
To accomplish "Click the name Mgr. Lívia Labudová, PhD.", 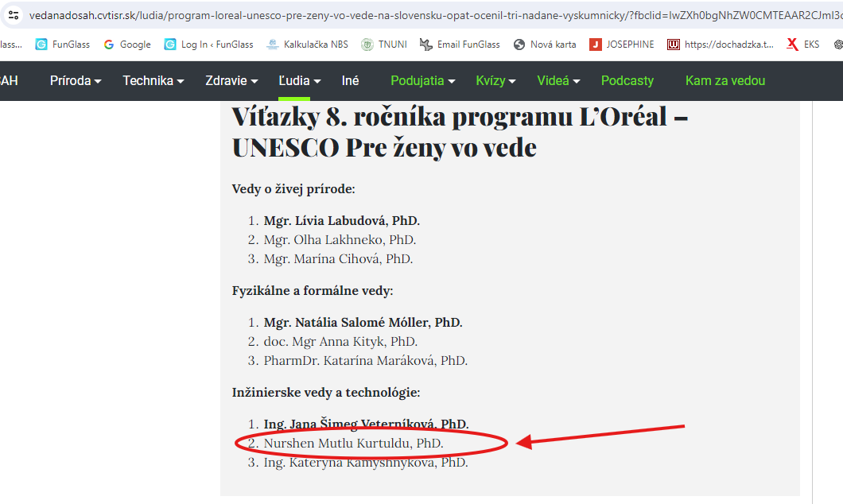I will [341, 221].
